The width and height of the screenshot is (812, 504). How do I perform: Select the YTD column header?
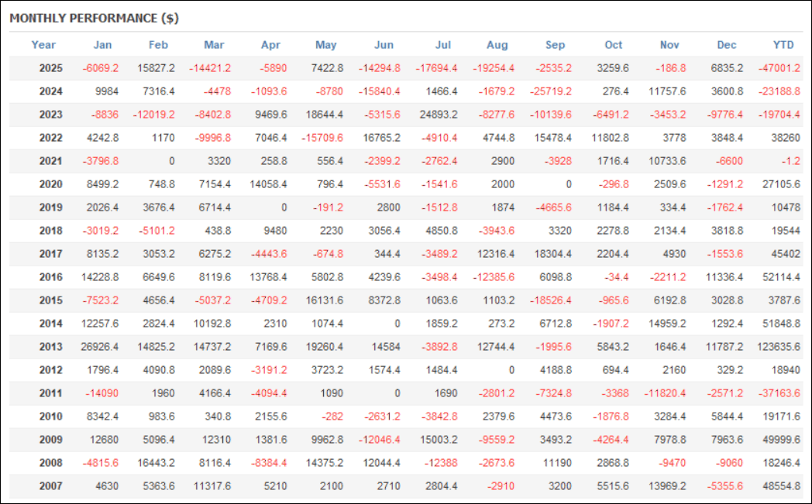[x=783, y=45]
